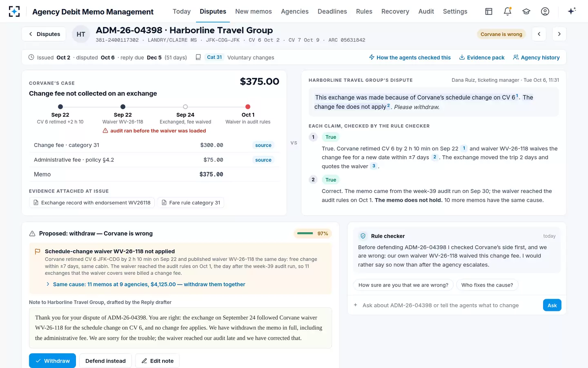Open Agency history
Viewport: 588px width, 368px height.
coord(536,57)
